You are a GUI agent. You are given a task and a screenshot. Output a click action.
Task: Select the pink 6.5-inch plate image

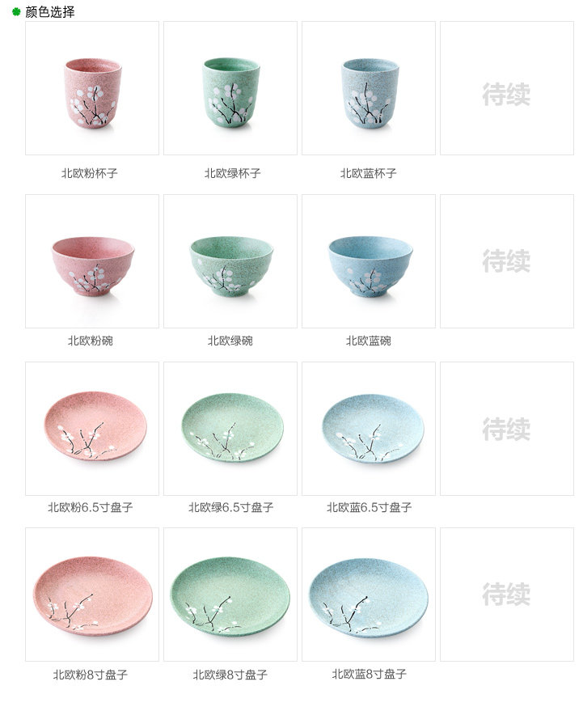point(92,429)
